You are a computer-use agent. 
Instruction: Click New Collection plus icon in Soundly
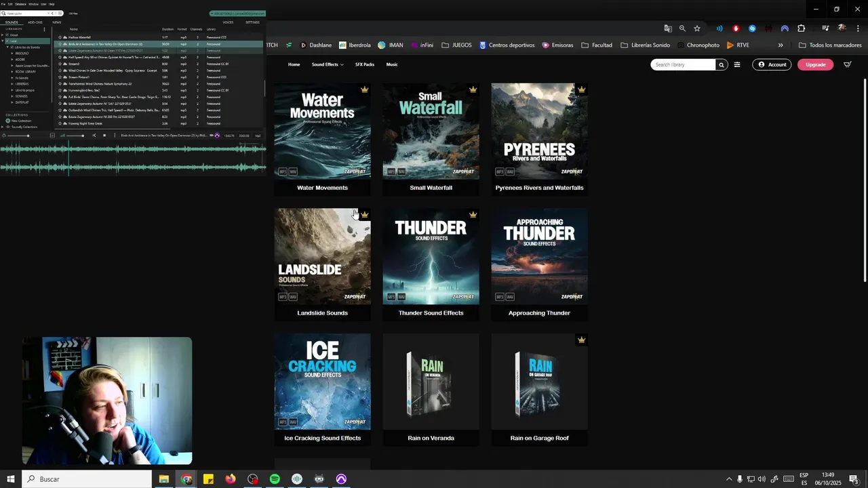click(8, 121)
